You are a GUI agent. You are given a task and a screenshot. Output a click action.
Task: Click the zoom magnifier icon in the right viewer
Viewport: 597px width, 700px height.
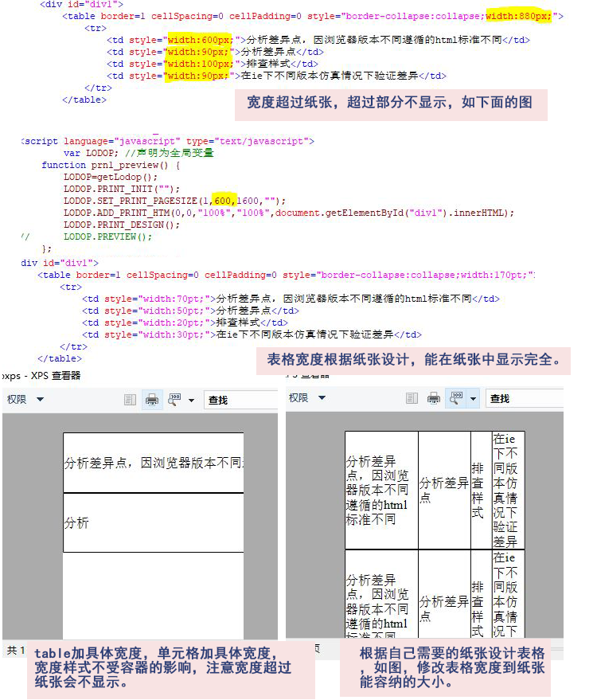pos(456,398)
